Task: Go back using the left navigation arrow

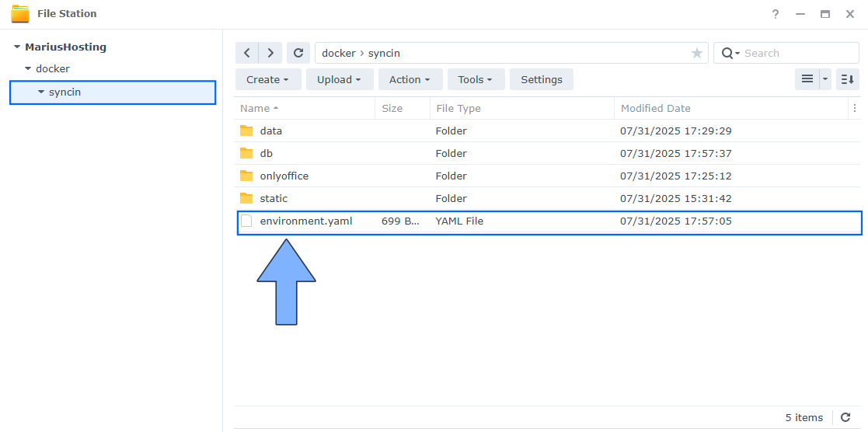Action: click(247, 53)
